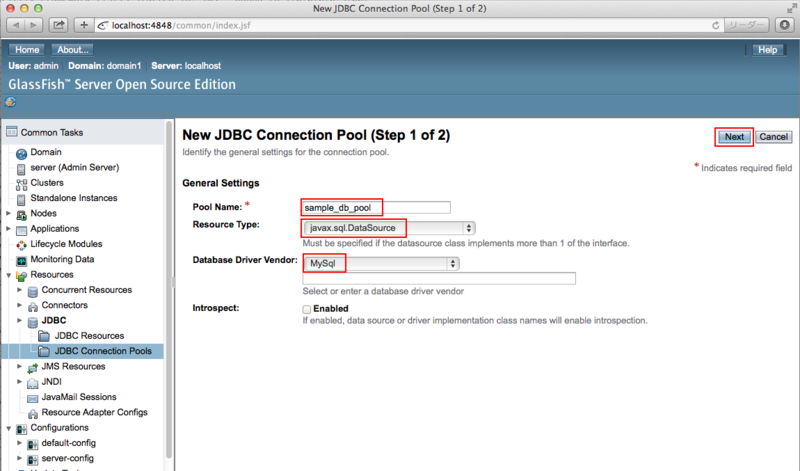The image size is (800, 471).
Task: Click the browser forward arrow
Action: click(34, 24)
